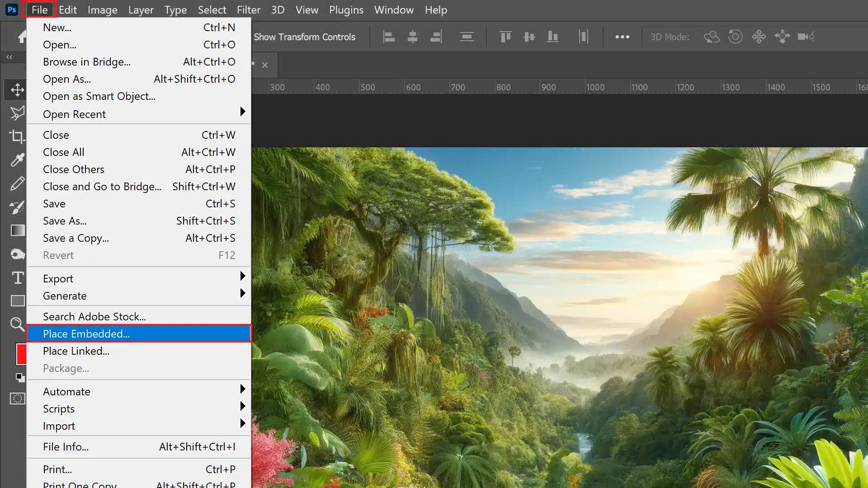Click the Photoshop Ps logo
The width and height of the screenshot is (868, 488).
[12, 9]
